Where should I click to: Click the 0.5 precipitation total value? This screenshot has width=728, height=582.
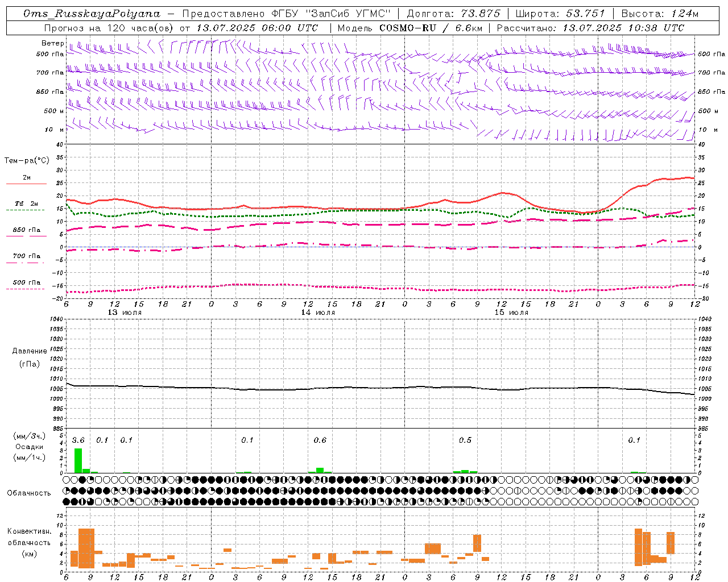tap(465, 440)
